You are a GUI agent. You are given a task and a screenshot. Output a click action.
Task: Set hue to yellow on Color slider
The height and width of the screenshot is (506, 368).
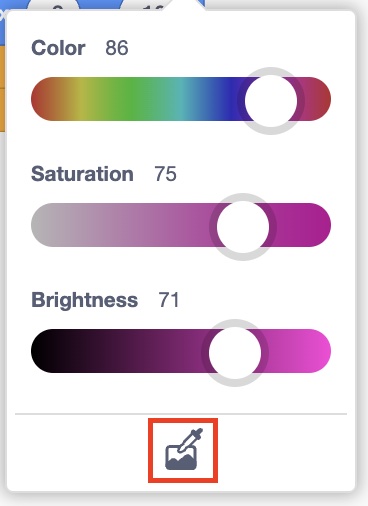pyautogui.click(x=81, y=99)
